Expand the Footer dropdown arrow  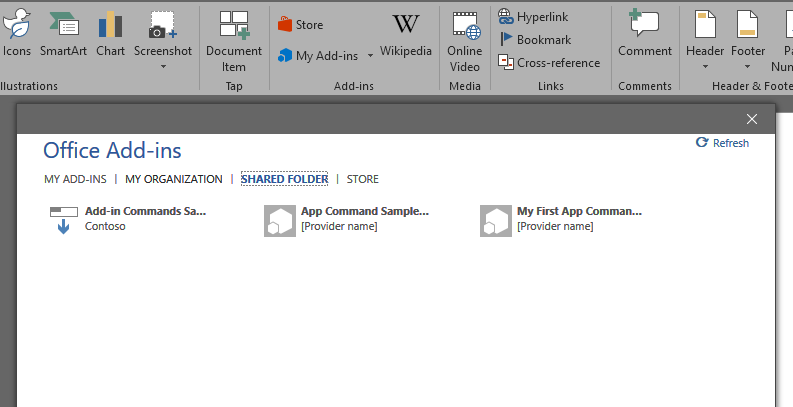click(747, 67)
